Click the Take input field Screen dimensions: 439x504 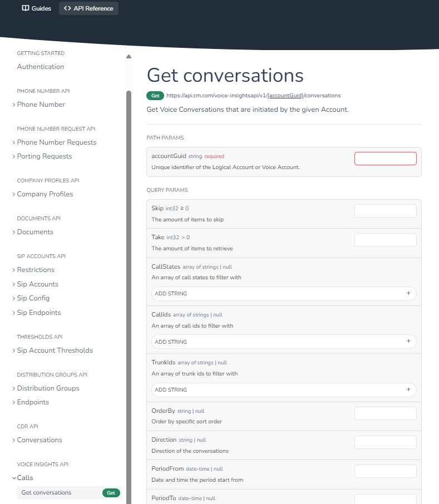385,240
